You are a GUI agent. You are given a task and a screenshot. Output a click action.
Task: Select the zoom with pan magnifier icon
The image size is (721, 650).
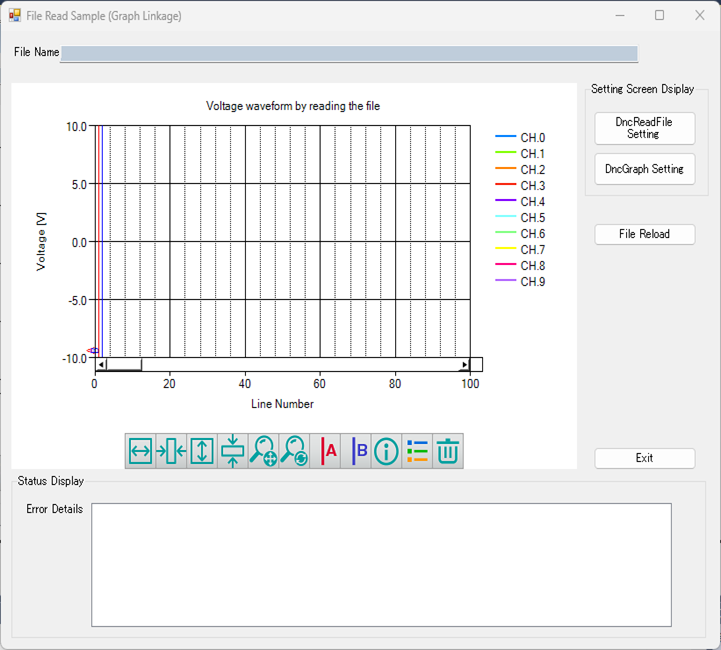264,451
